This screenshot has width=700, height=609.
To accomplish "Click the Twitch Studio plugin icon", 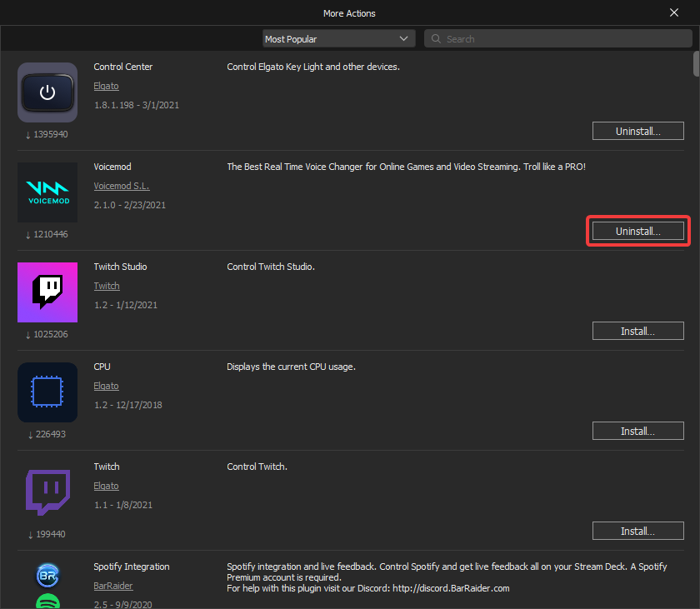I will [x=47, y=292].
